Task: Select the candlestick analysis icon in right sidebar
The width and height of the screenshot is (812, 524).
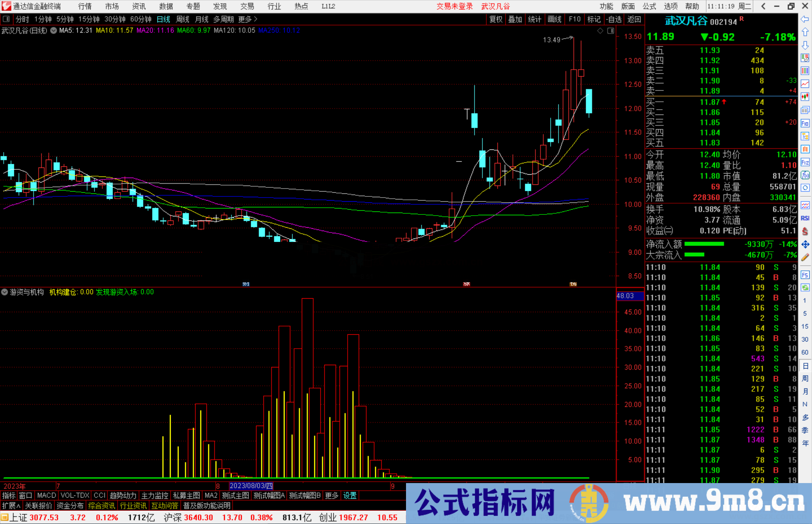Action: click(805, 96)
